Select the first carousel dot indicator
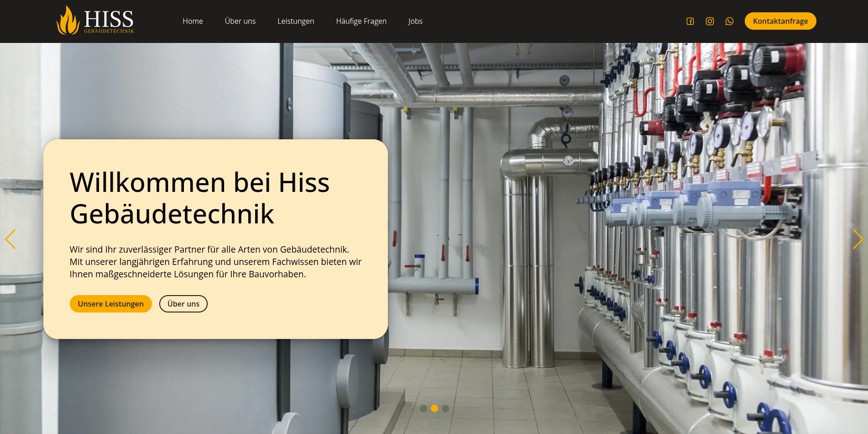868x434 pixels. tap(424, 408)
